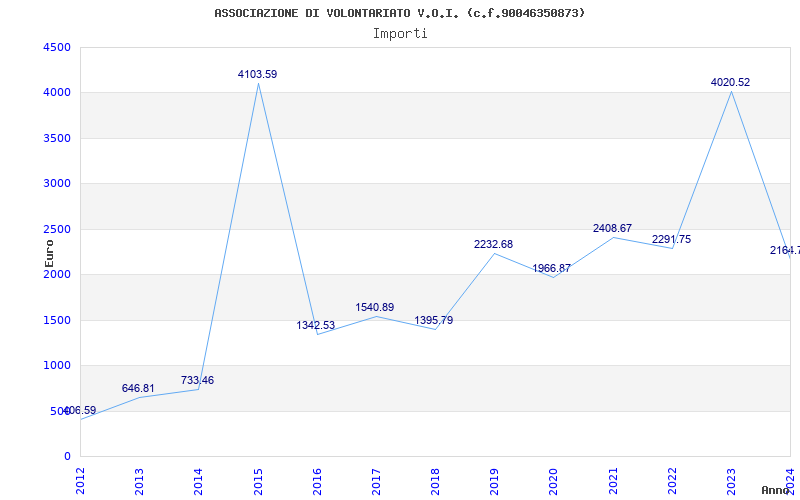Image resolution: width=800 pixels, height=500 pixels.
Task: Select the 2020 x-axis year label
Action: [x=554, y=482]
